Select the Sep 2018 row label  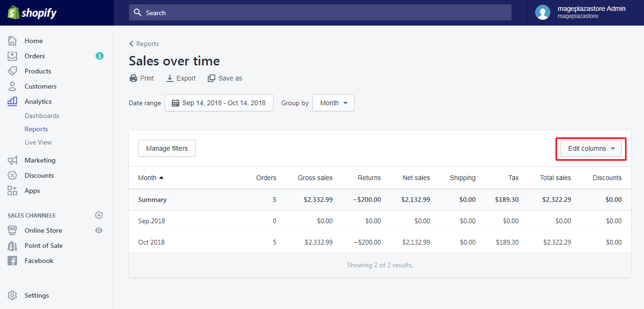click(x=151, y=221)
